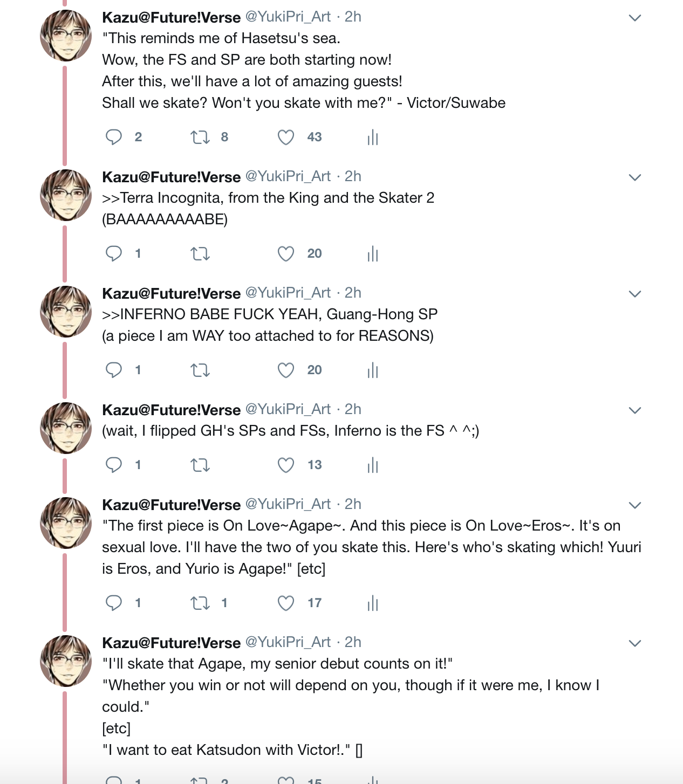Open @YukiPri_Art handle on Terra Incognita tweet

tap(288, 176)
